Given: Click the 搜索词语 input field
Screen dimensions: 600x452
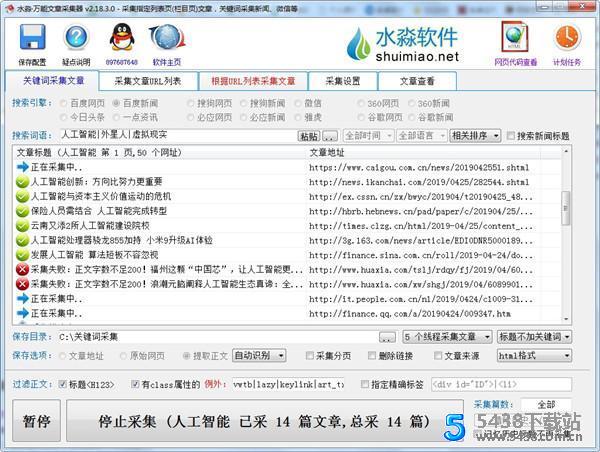Looking at the screenshot, I should pos(178,135).
